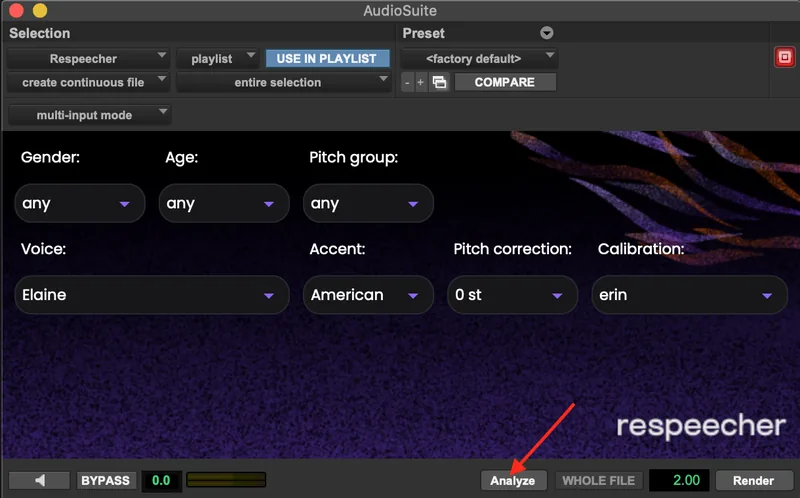Click the Pitch correction: label

click(513, 248)
